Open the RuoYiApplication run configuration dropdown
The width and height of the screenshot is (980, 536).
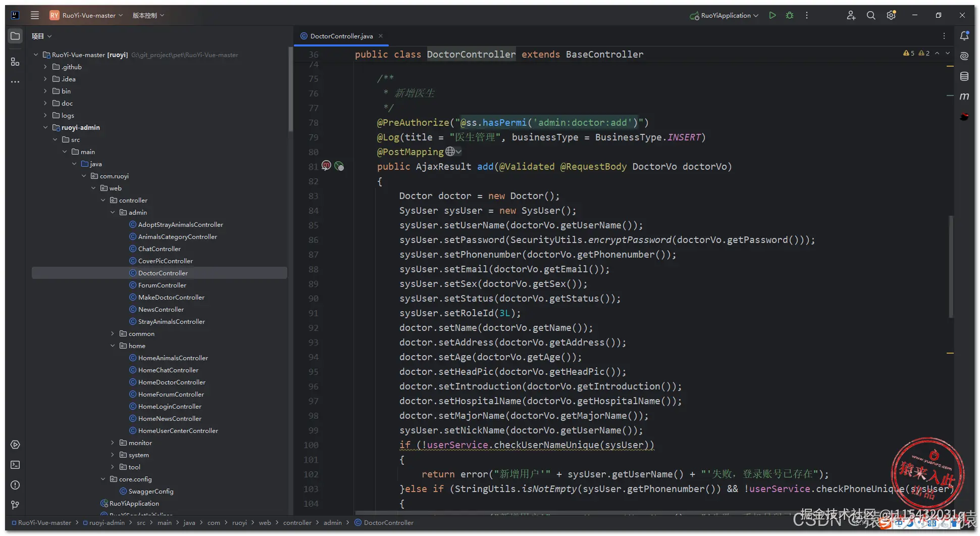click(x=724, y=15)
